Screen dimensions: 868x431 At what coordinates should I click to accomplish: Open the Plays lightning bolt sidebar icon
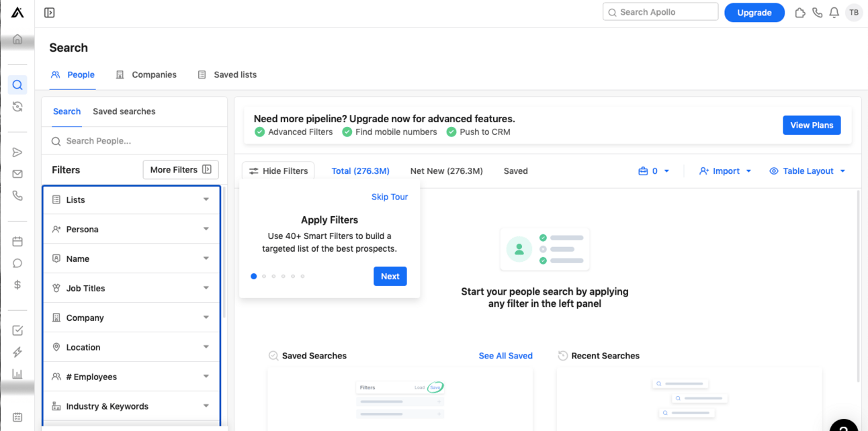[x=17, y=352]
